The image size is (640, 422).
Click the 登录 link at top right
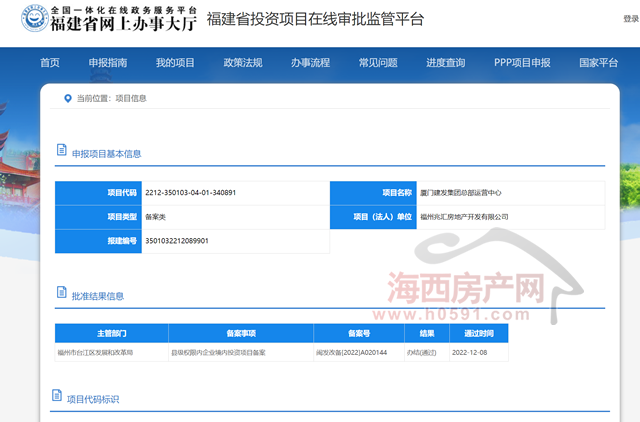click(x=631, y=18)
